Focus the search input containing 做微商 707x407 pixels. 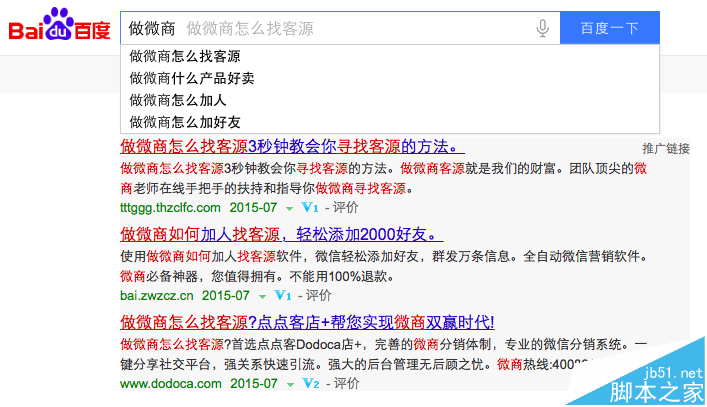[x=330, y=29]
